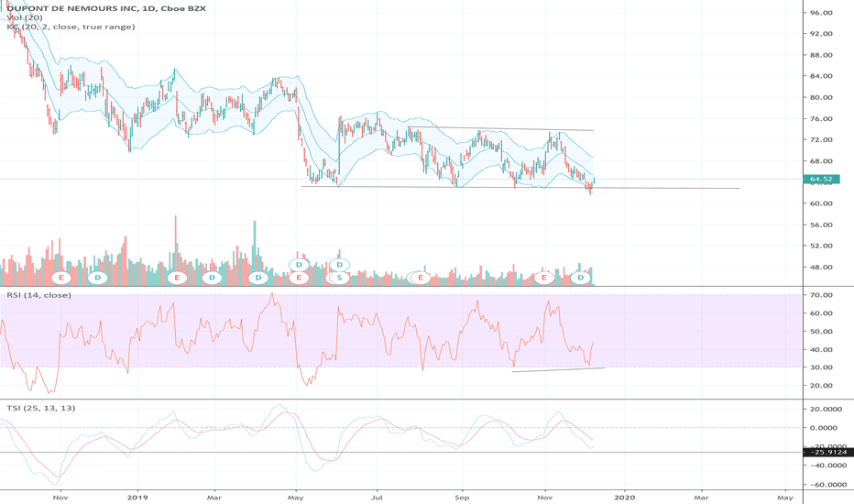Click the earnings E marker between Jul and Sep
The height and width of the screenshot is (504, 854).
[x=421, y=278]
